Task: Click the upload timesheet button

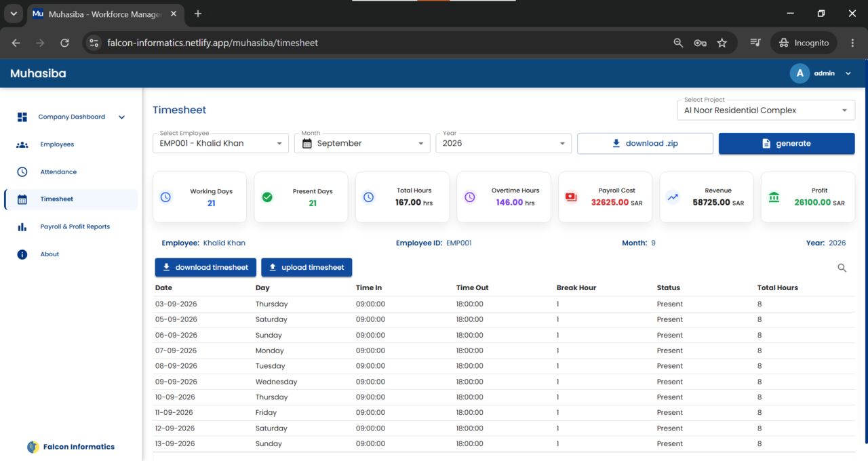Action: pos(307,267)
